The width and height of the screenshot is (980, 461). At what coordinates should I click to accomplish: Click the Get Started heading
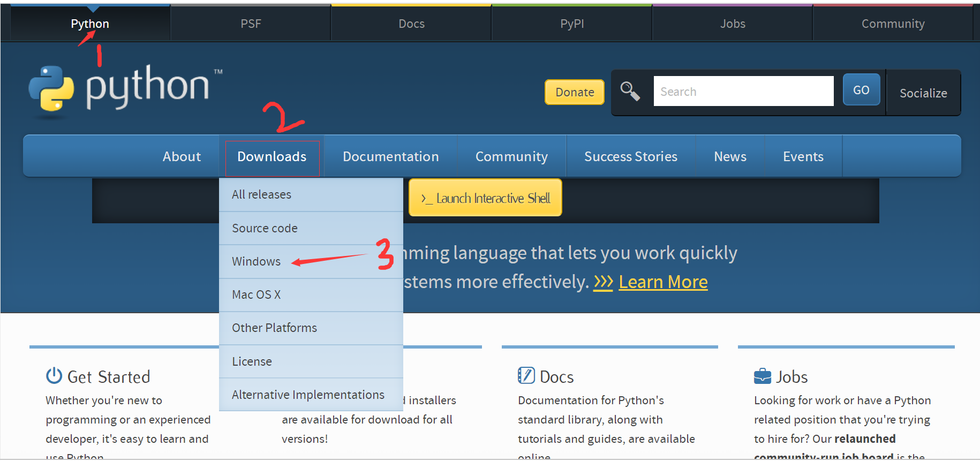pos(109,377)
